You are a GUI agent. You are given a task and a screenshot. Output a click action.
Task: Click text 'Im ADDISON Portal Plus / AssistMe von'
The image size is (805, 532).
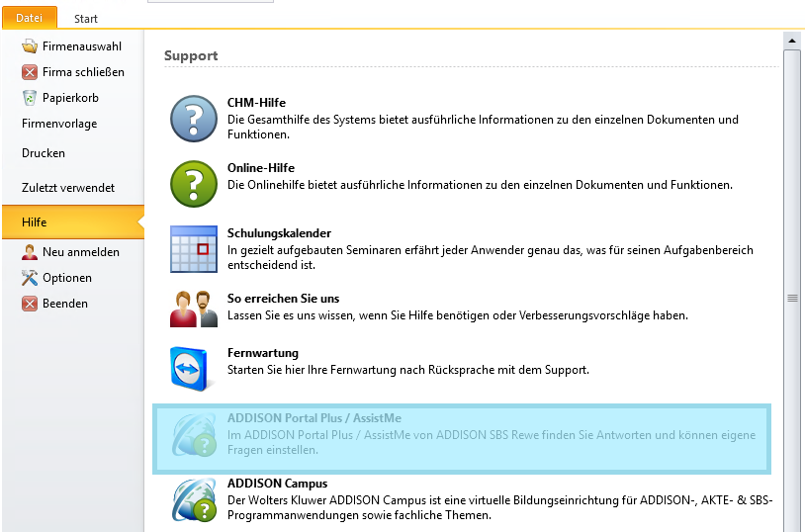(x=330, y=435)
